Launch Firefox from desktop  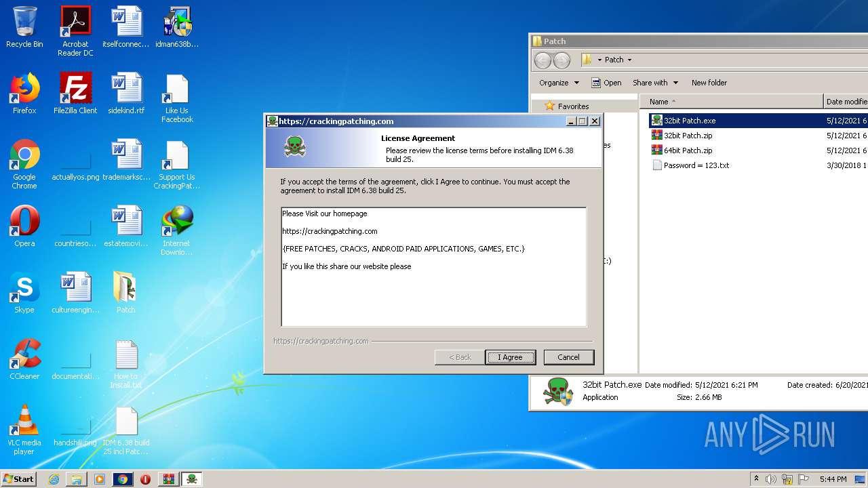point(24,94)
